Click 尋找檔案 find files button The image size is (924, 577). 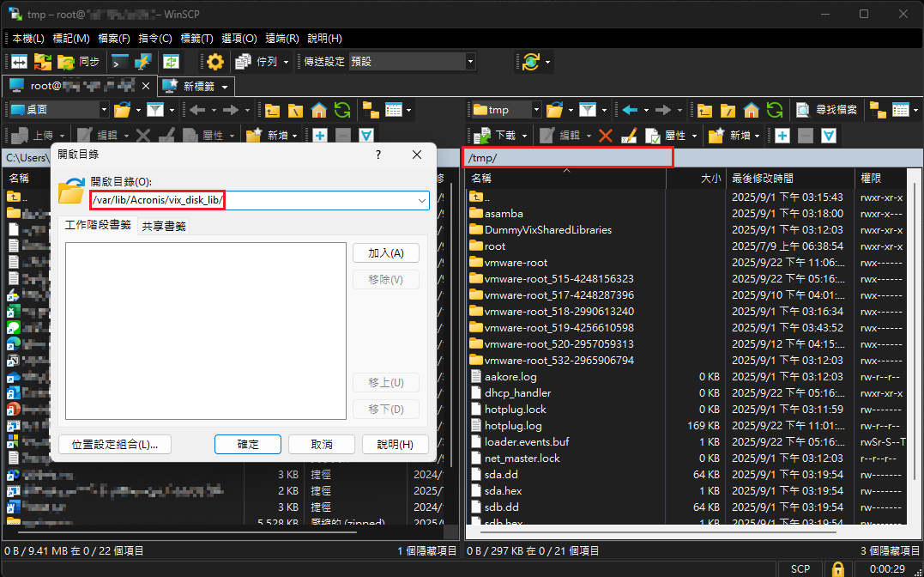[x=827, y=110]
